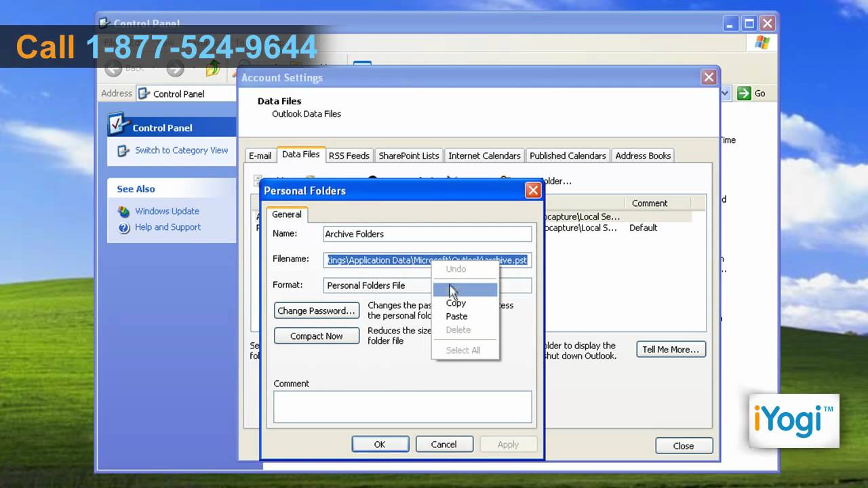The image size is (868, 488).
Task: Open the Help and Support link
Action: [167, 228]
